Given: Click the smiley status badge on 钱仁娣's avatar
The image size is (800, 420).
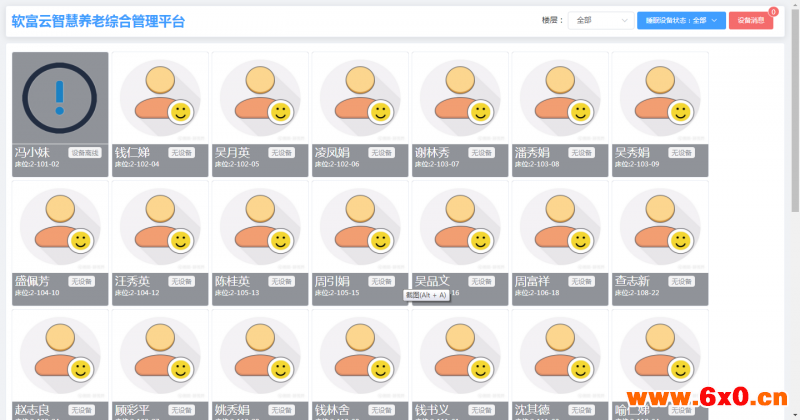Looking at the screenshot, I should point(180,112).
